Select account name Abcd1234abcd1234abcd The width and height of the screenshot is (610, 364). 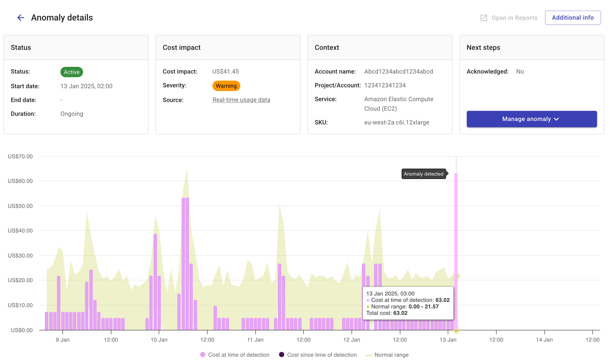point(399,71)
